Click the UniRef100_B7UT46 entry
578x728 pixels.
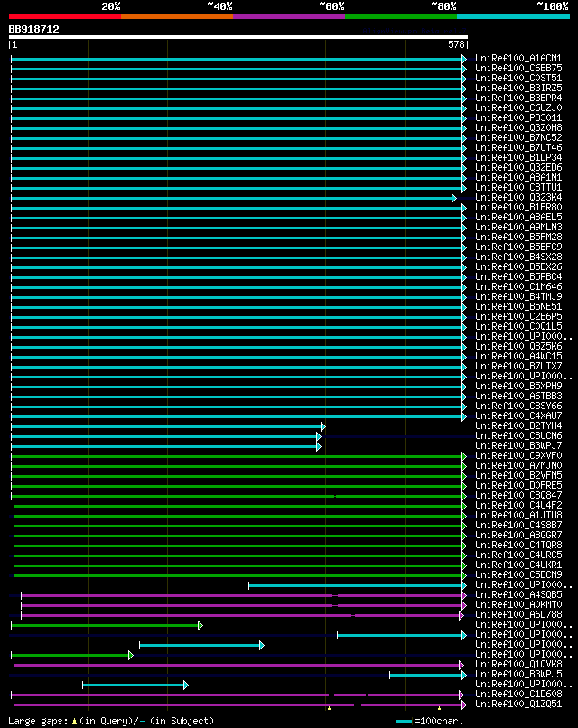click(x=518, y=147)
